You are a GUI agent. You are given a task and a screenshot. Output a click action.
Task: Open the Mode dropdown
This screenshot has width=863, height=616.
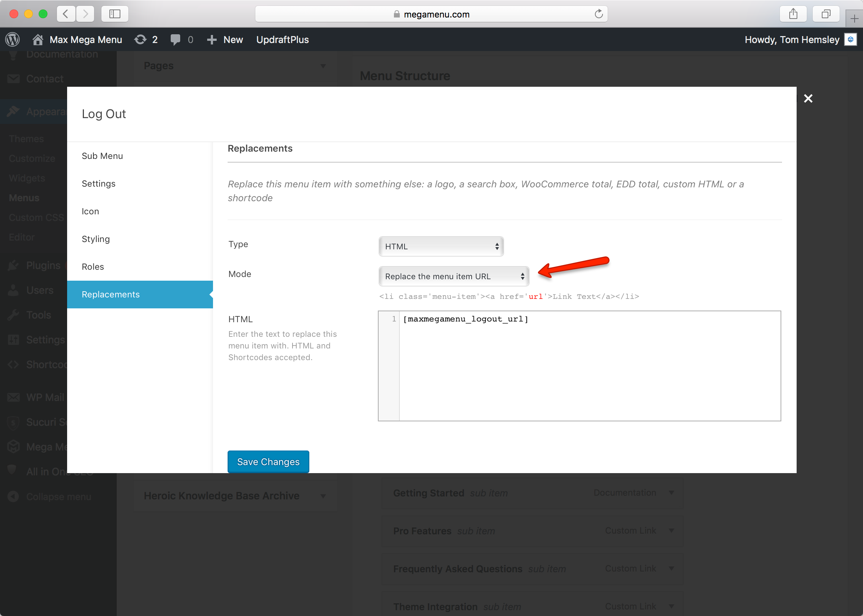(x=454, y=276)
